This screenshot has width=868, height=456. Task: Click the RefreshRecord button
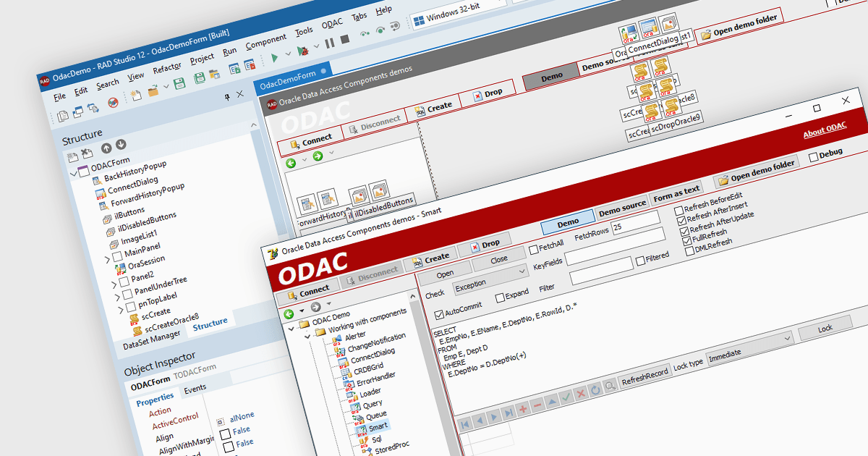click(x=644, y=376)
